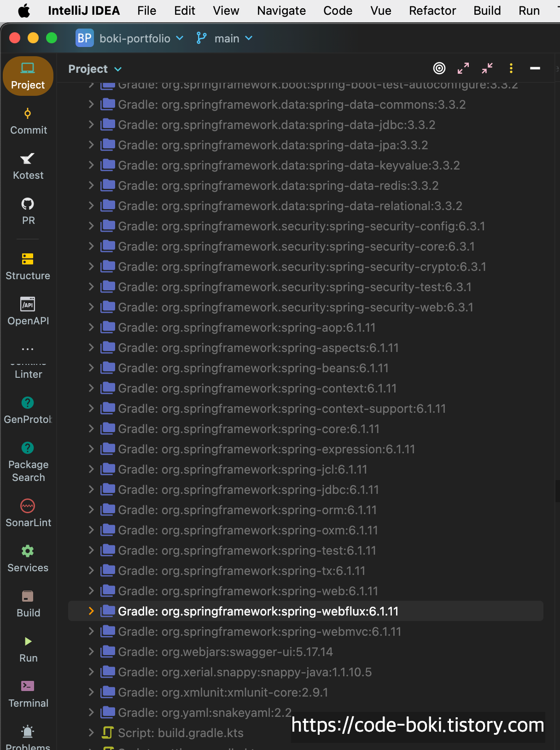
Task: Open the File menu
Action: [x=147, y=11]
